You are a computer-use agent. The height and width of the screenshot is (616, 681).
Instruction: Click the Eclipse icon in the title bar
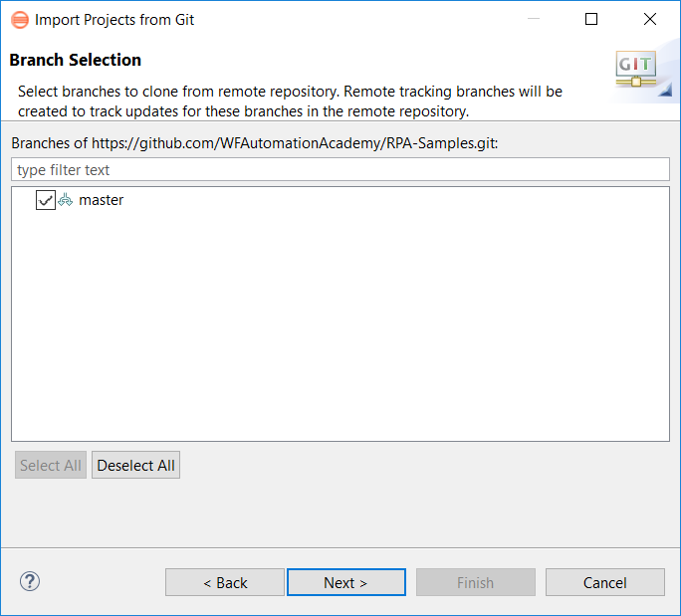coord(20,20)
